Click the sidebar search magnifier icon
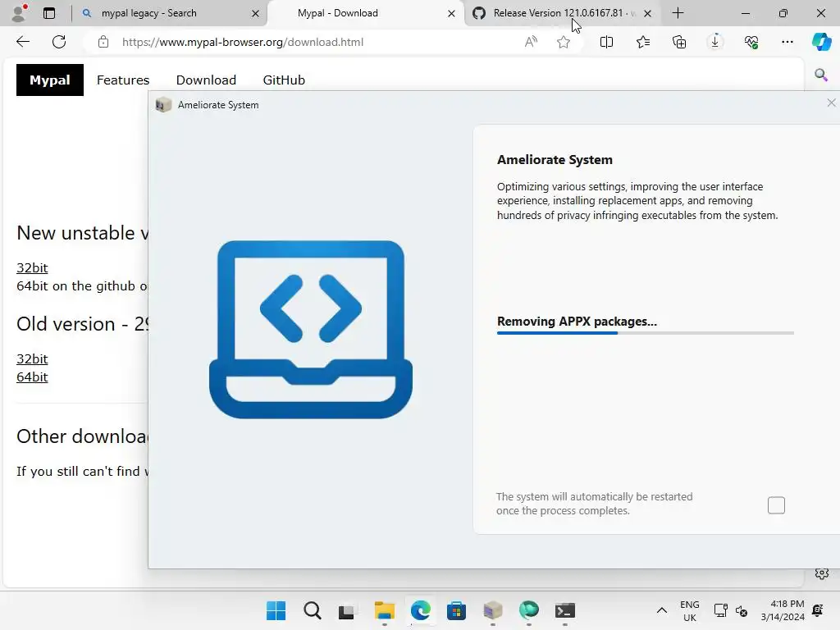The height and width of the screenshot is (630, 840). (x=820, y=75)
